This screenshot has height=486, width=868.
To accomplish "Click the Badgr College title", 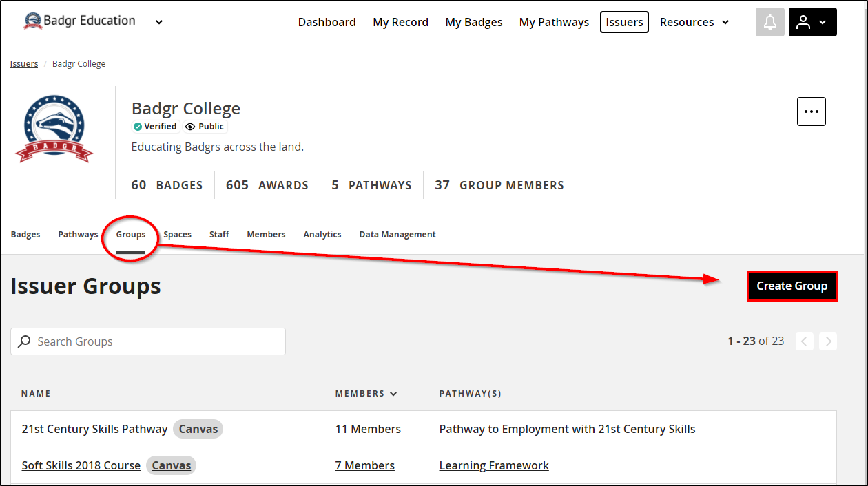I will tap(186, 109).
